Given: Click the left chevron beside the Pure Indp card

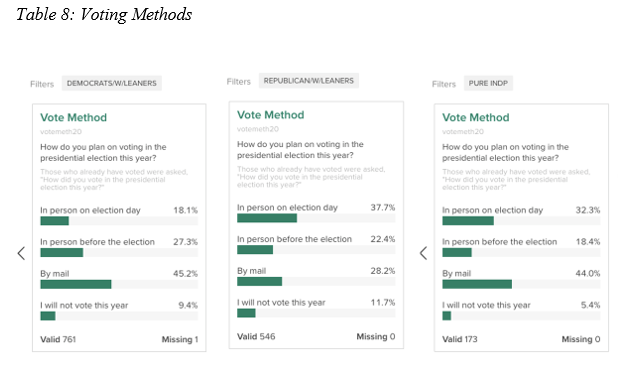Looking at the screenshot, I should tap(423, 253).
